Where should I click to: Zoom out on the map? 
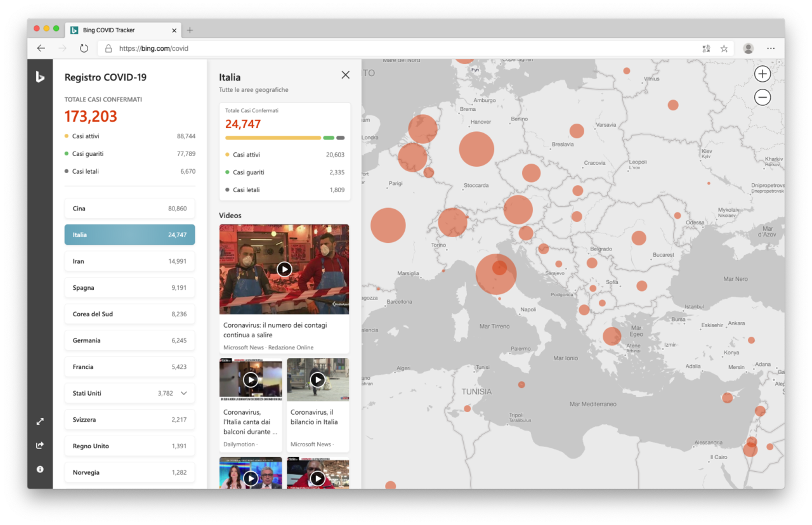(x=762, y=97)
